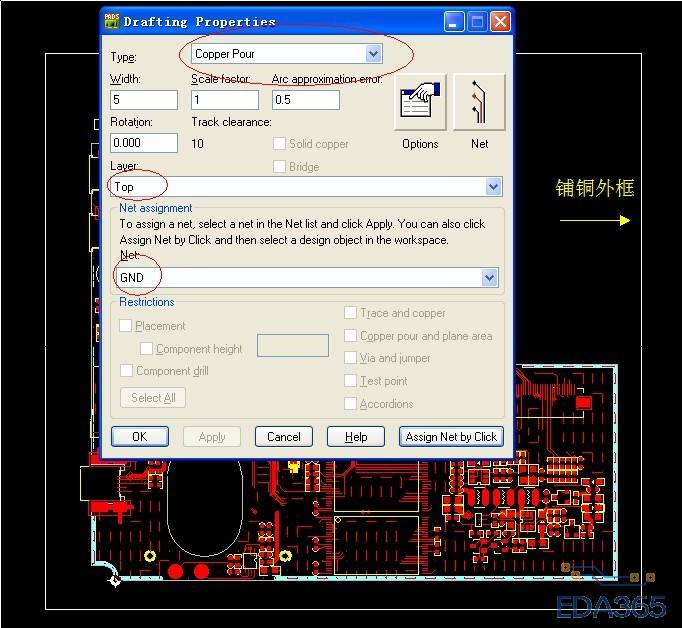This screenshot has height=628, width=682.
Task: Click the Cancel button
Action: [x=284, y=436]
